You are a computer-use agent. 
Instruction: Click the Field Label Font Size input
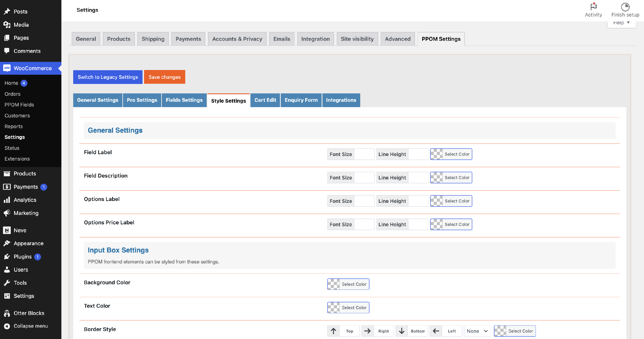pos(364,154)
